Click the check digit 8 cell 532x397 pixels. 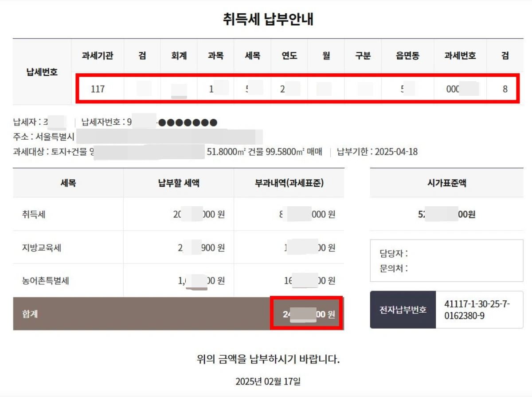tap(505, 89)
